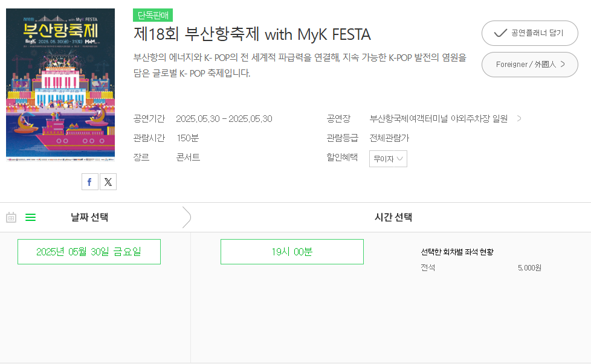Viewport: 591px width, 364px height.
Task: Share the festival page on X
Action: [x=108, y=181]
